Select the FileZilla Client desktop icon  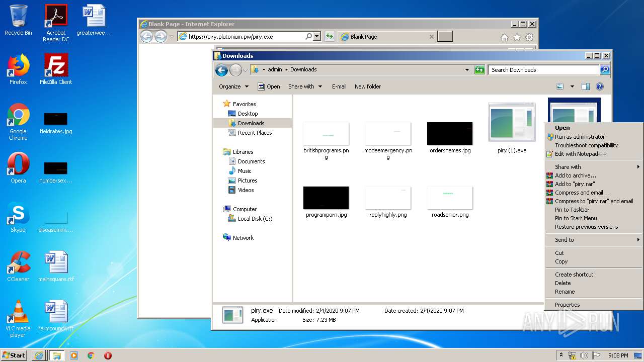click(56, 69)
